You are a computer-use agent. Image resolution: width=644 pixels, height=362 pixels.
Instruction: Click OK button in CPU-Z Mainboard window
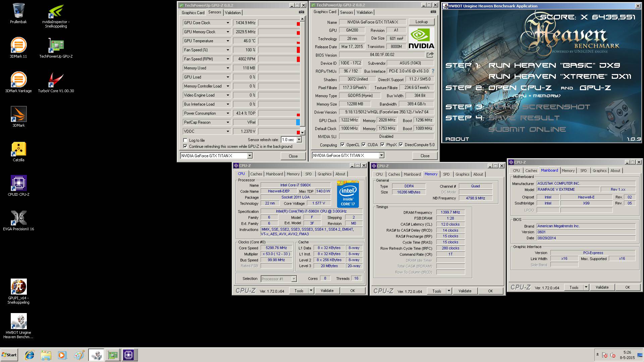point(628,287)
